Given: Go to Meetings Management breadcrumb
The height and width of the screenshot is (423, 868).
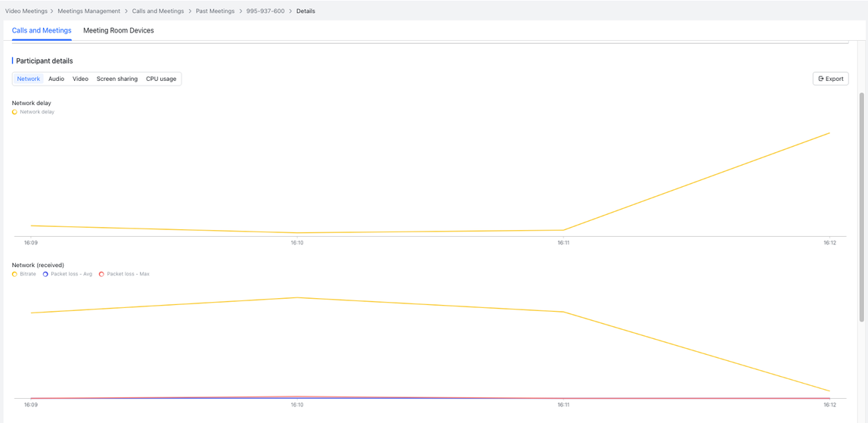Looking at the screenshot, I should pos(88,11).
